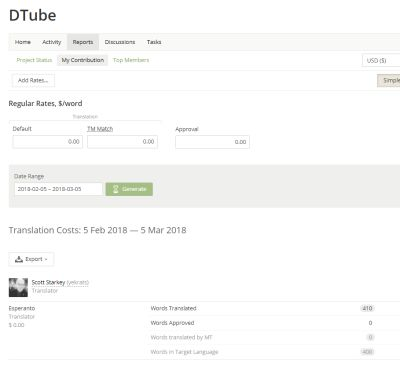Focus the Default rate input field
400x371 pixels.
[48, 142]
